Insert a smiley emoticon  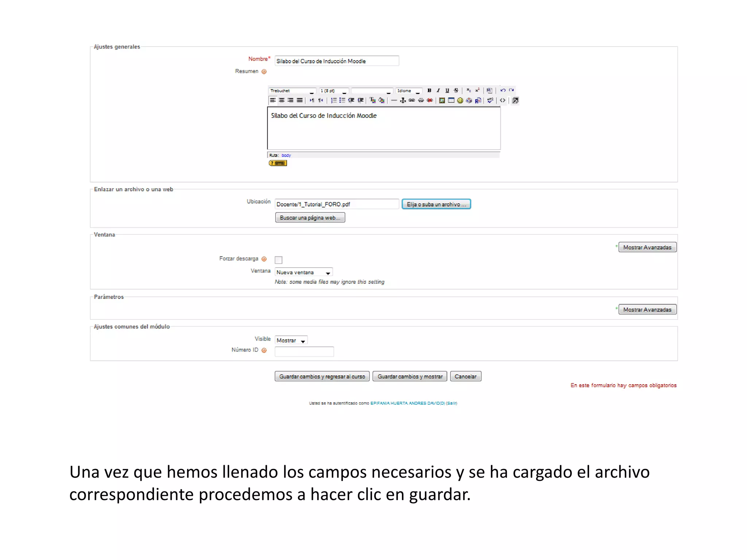[460, 100]
